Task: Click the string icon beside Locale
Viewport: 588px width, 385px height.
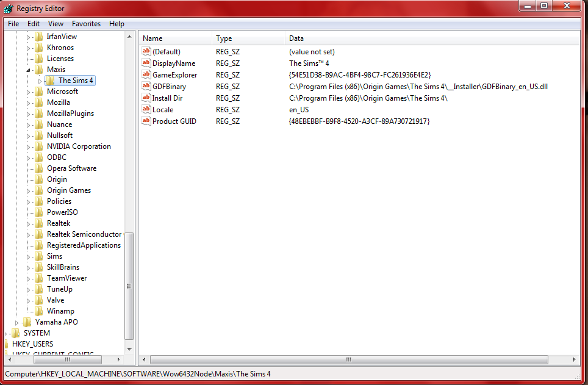Action: [x=146, y=109]
